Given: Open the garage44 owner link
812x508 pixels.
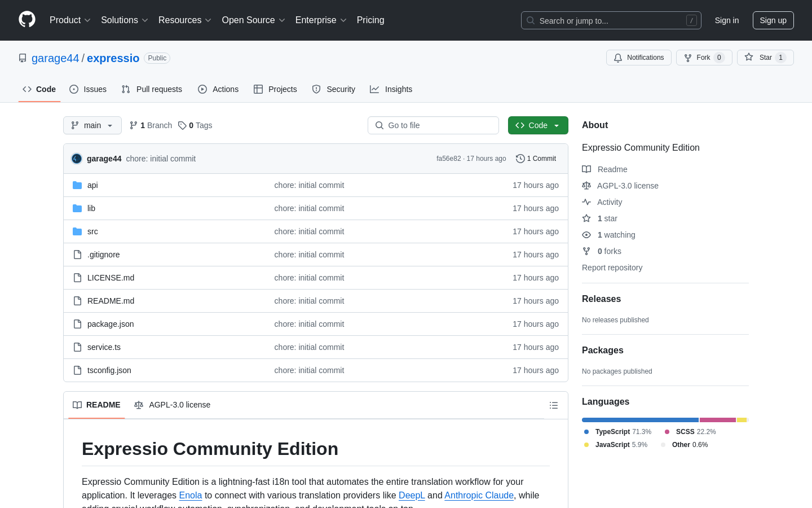Looking at the screenshot, I should tap(55, 58).
